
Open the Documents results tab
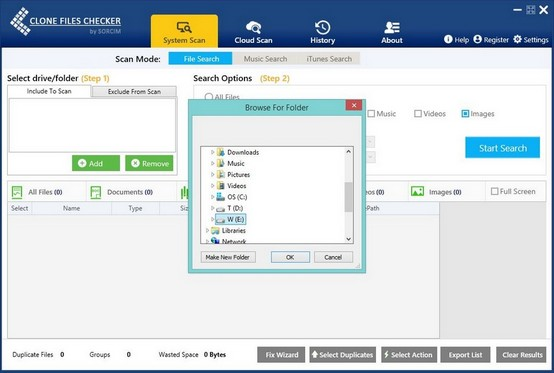(131, 192)
